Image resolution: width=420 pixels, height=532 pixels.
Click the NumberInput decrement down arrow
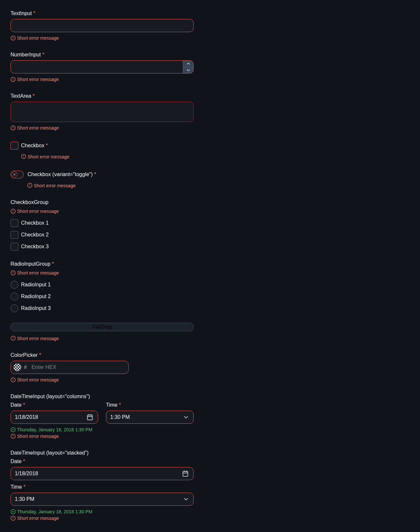188,70
